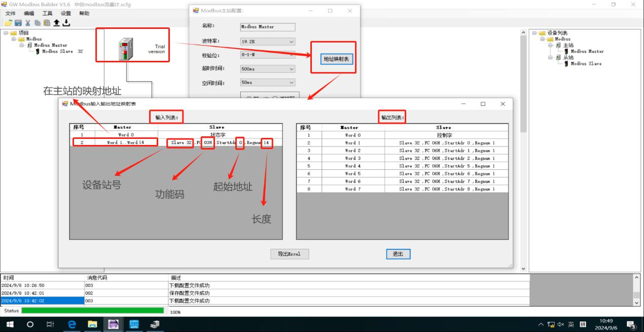Select input row 1 状态字
The image size is (644, 332).
(175, 135)
